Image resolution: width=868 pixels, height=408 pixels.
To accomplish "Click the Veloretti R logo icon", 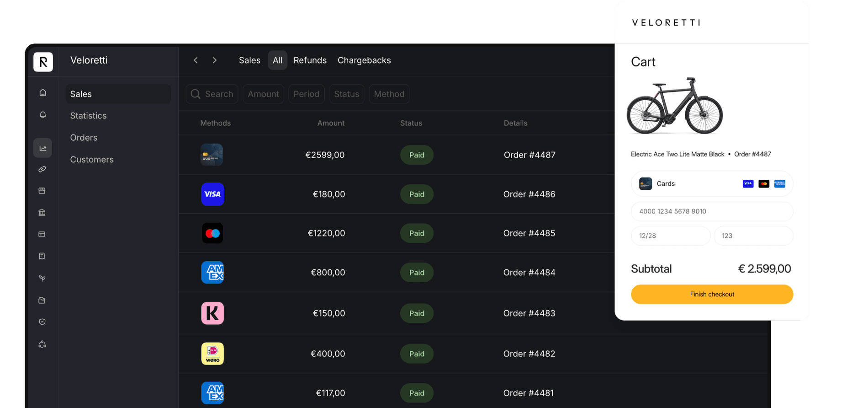I will (x=43, y=62).
